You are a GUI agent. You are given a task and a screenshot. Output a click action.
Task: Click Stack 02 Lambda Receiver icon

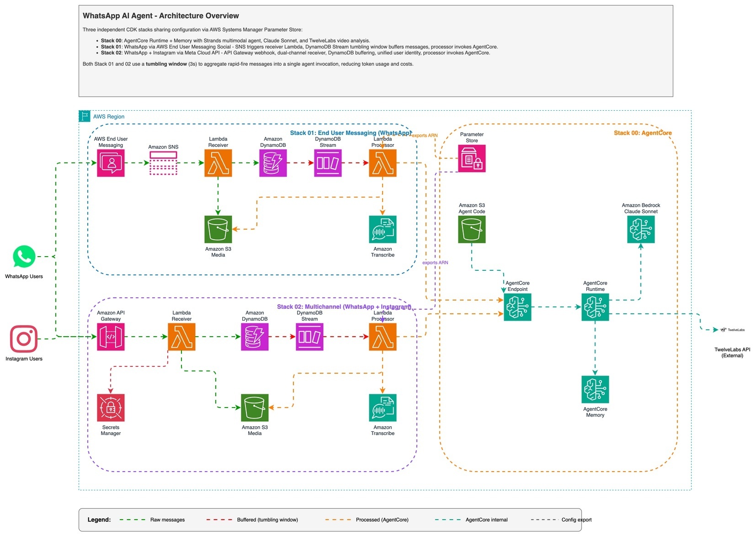[x=181, y=337]
